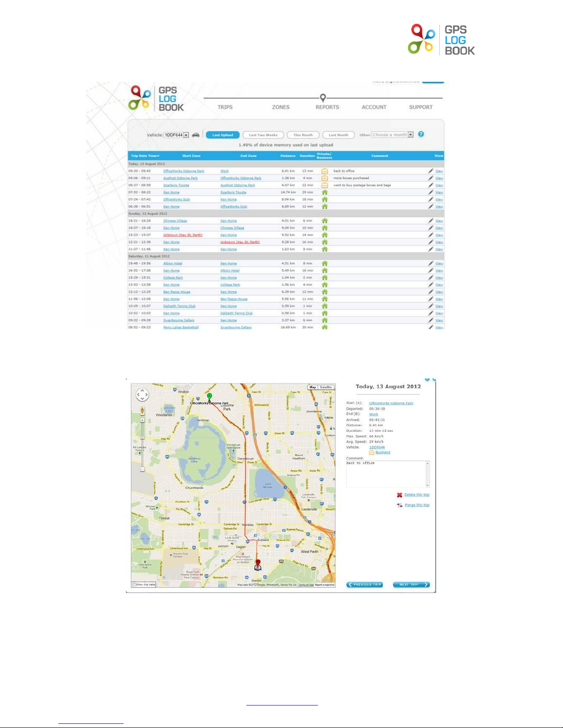Screen dimensions: 563x728
Task: Click the 'Today, 13 August 2012' details heading
Action: pos(388,387)
